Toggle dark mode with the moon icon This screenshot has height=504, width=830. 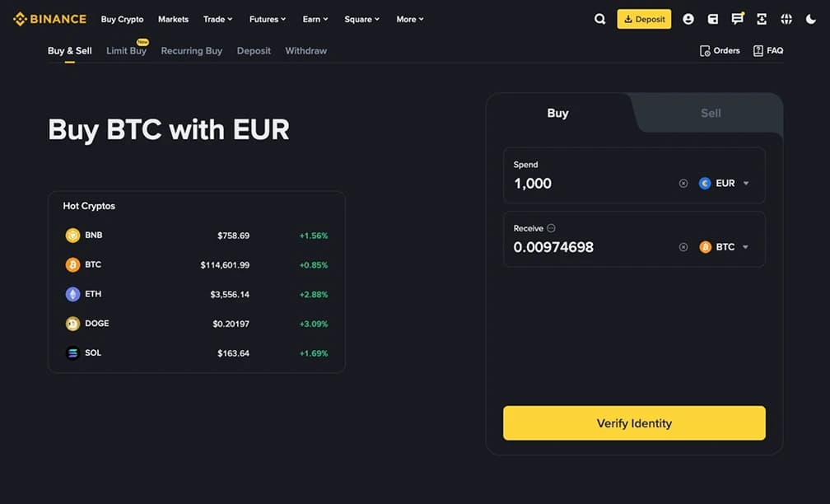click(810, 18)
